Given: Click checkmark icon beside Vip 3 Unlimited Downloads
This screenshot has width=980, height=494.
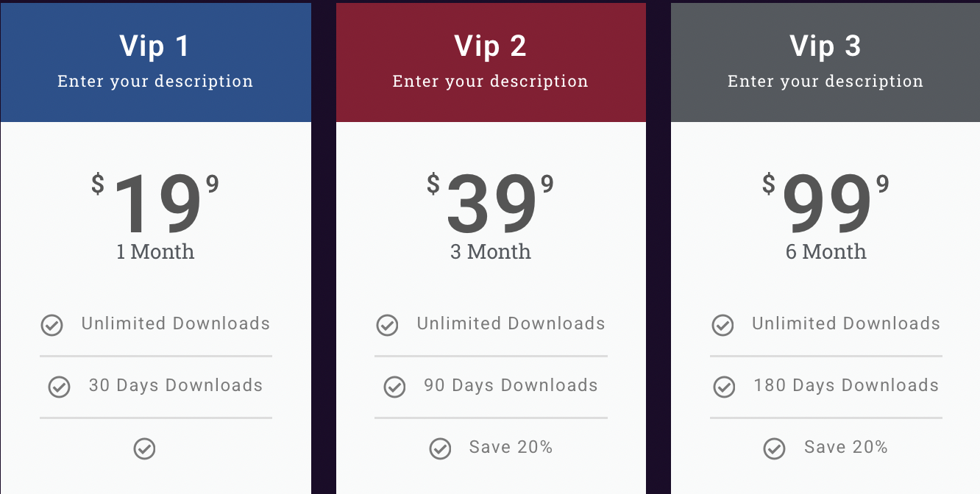Looking at the screenshot, I should coord(722,325).
